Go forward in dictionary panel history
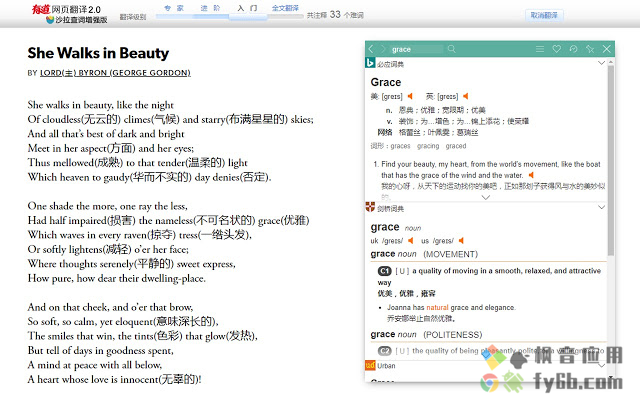Viewport: 640px width, 400px height. [x=382, y=49]
